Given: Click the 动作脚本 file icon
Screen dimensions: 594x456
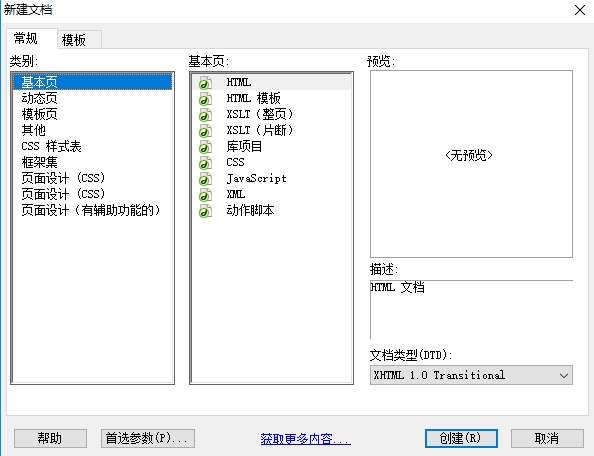Looking at the screenshot, I should point(205,211).
